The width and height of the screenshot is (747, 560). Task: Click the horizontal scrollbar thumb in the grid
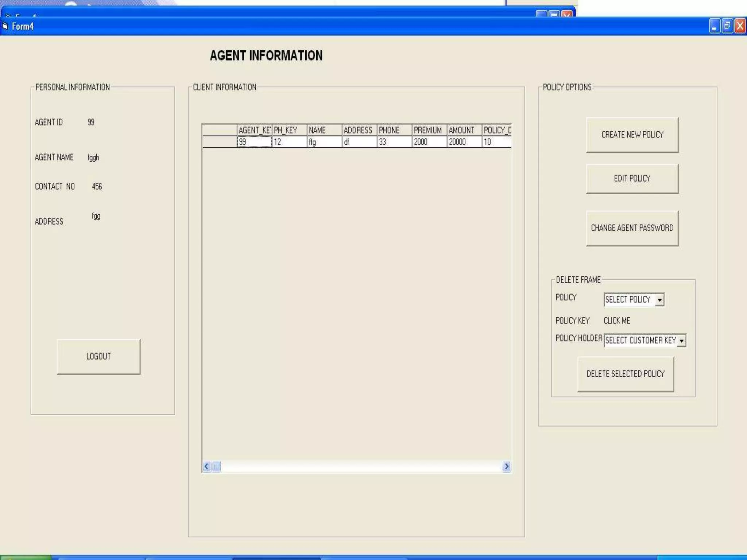pyautogui.click(x=216, y=466)
